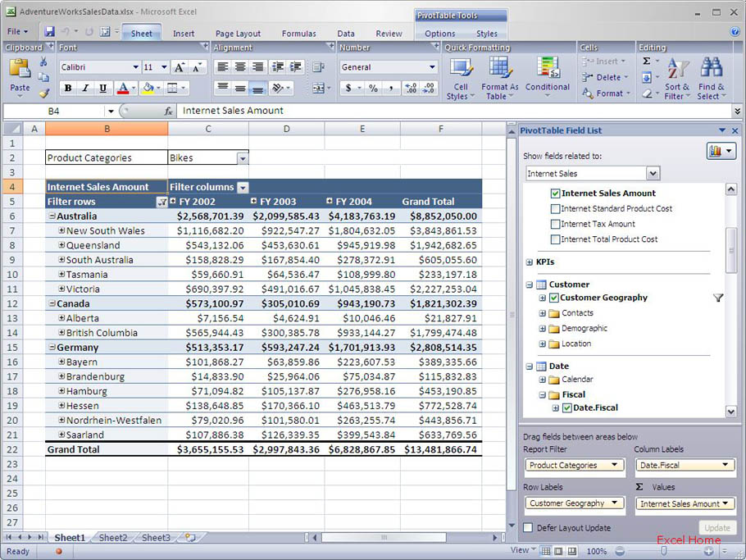
Task: Click the Grow Font icon
Action: tap(179, 67)
